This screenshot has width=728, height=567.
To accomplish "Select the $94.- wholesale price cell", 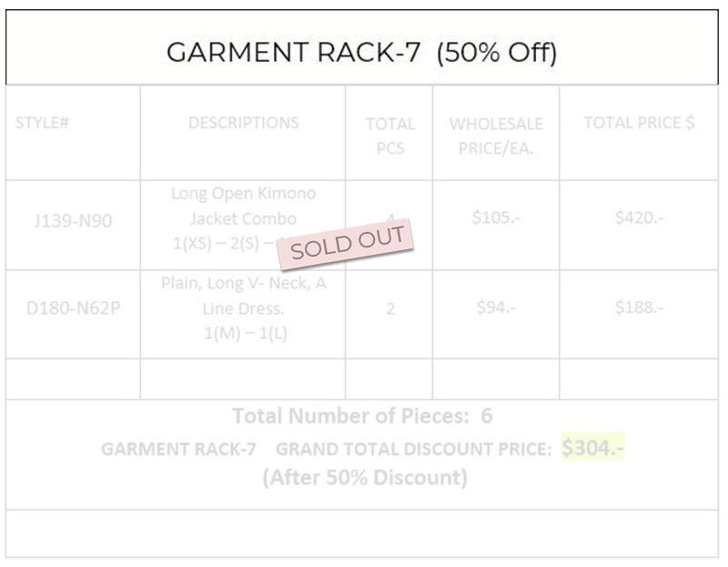I will click(x=496, y=308).
